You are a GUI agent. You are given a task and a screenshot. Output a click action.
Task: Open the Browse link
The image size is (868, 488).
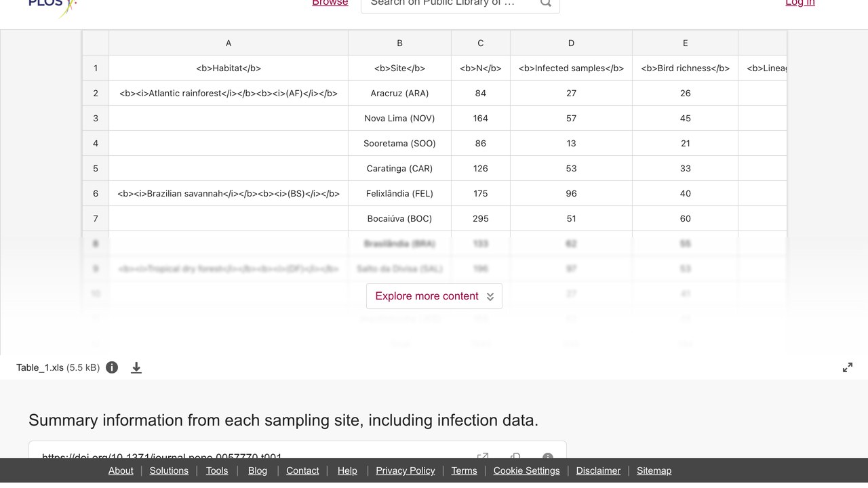330,3
